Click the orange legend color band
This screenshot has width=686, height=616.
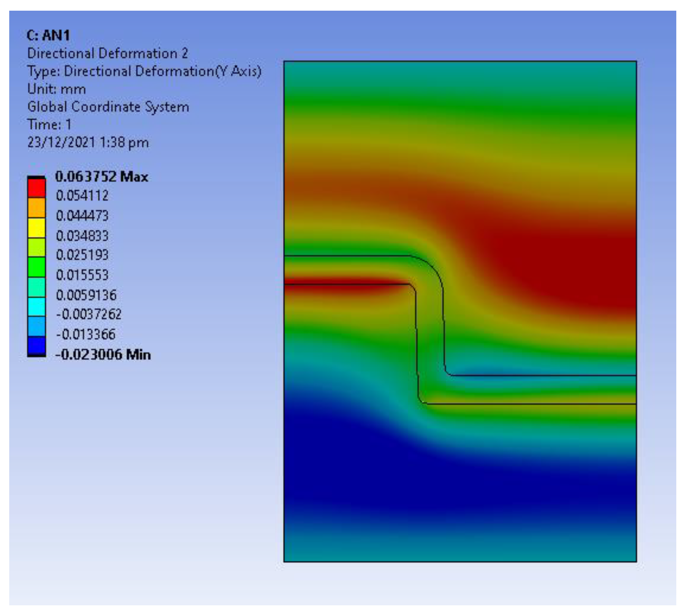tap(36, 207)
